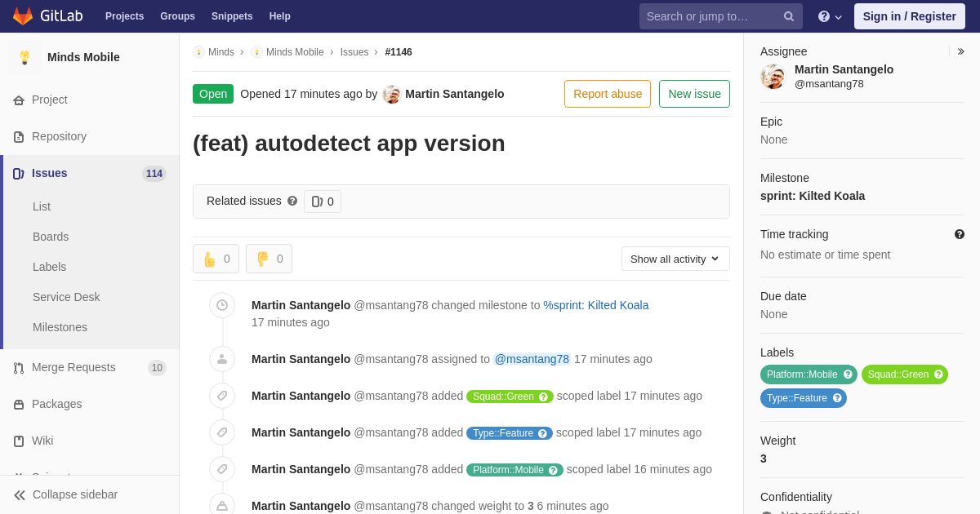The width and height of the screenshot is (980, 514).
Task: Collapse the right issue sidebar
Action: (x=960, y=51)
